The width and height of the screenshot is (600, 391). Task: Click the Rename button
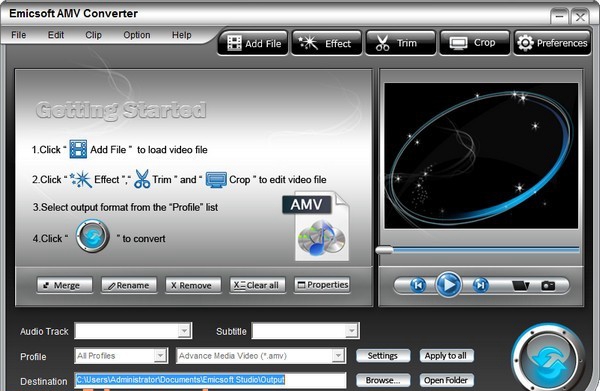pos(129,285)
